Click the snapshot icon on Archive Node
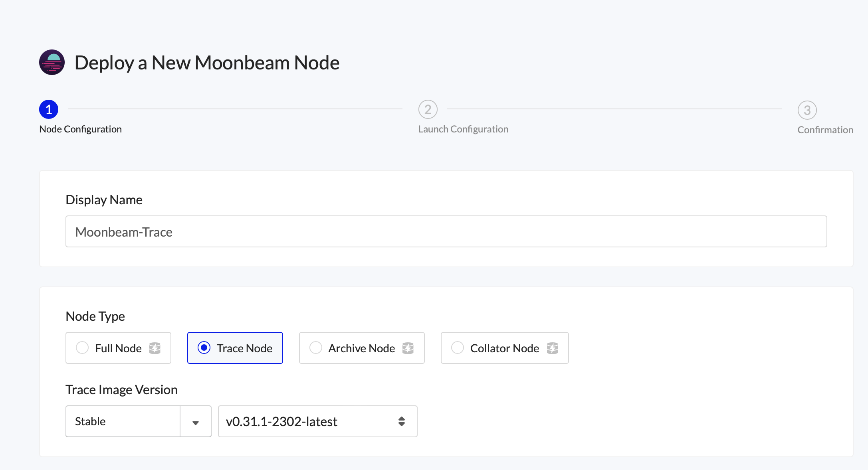Screen dimensions: 868x470 tap(408, 348)
